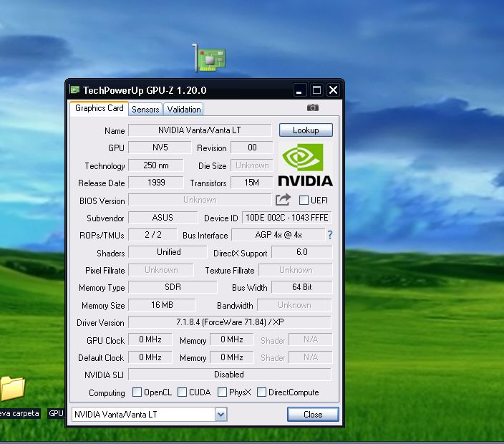This screenshot has height=444, width=504.
Task: Click the Bus Width field 64 Bit
Action: [x=302, y=287]
